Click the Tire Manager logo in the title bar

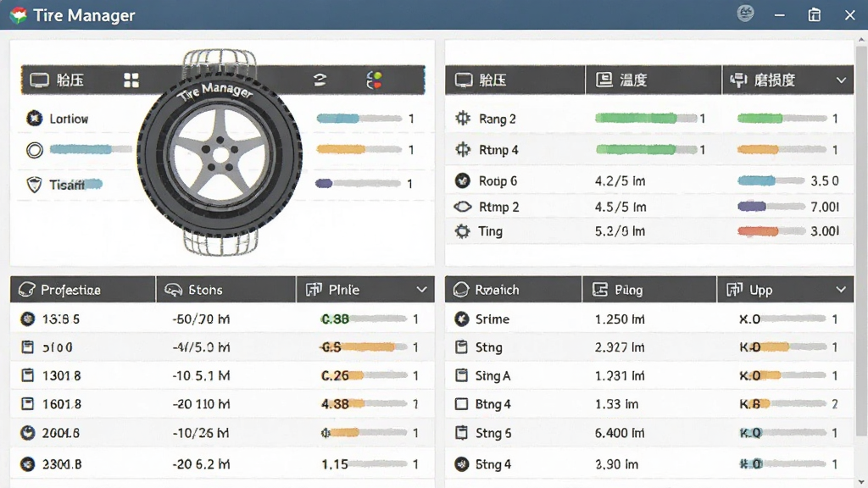tap(18, 15)
